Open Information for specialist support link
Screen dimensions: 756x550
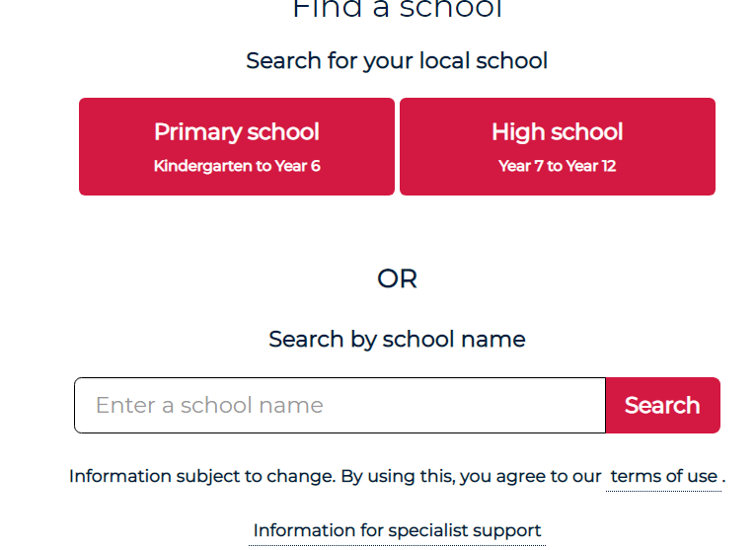398,530
